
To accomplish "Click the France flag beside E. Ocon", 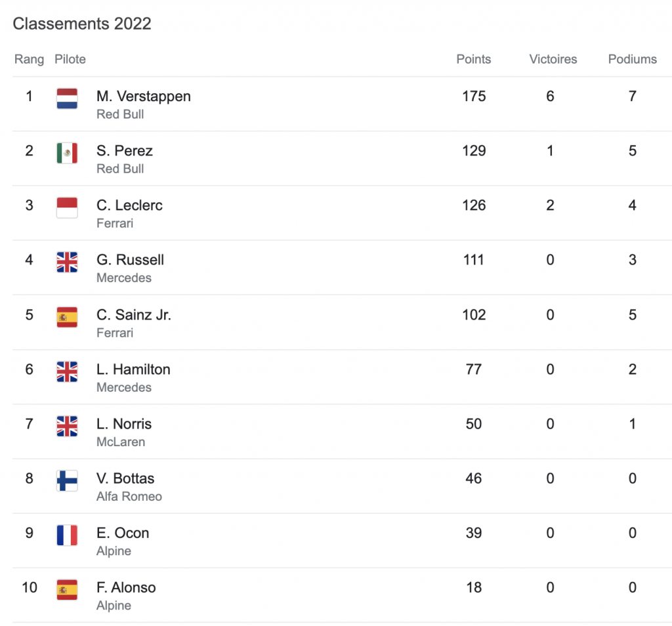I will [x=67, y=535].
